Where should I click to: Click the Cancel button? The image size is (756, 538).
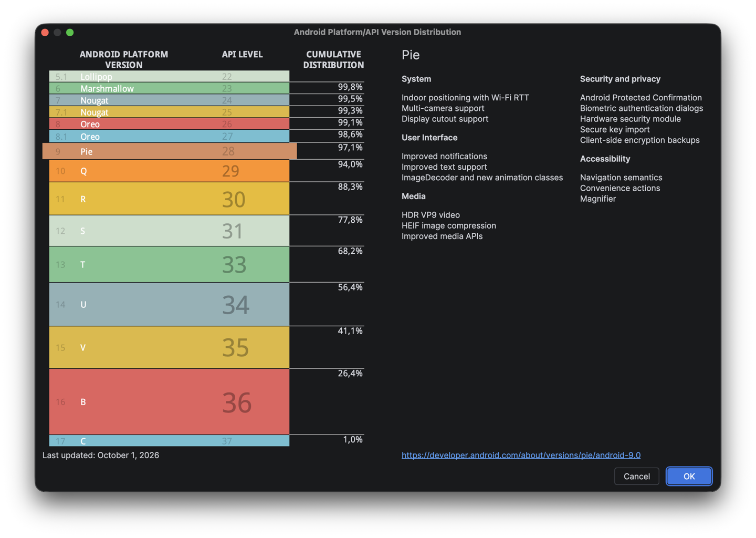coord(636,476)
